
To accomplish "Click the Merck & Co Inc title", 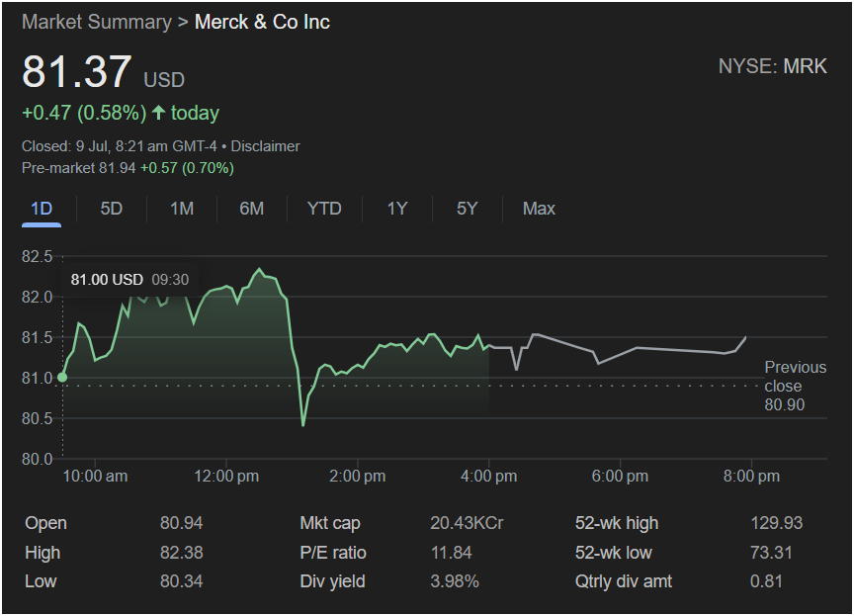I will pos(262,23).
